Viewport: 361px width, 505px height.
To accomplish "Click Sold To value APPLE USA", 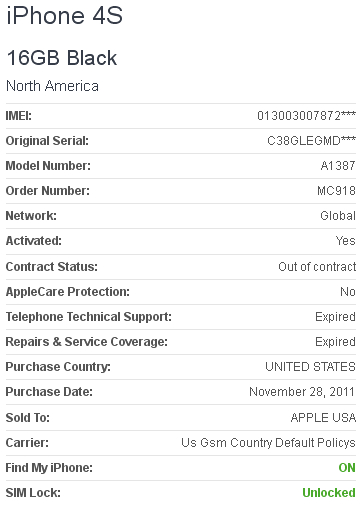I will click(x=323, y=417).
